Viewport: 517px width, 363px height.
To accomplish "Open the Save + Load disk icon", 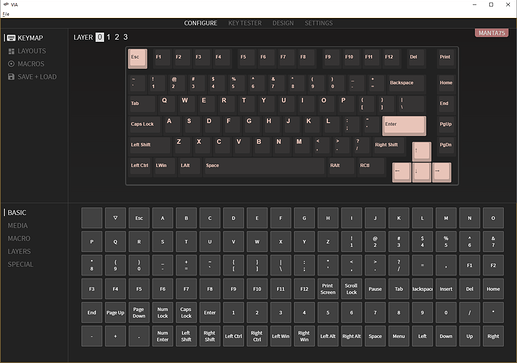I will pyautogui.click(x=11, y=77).
